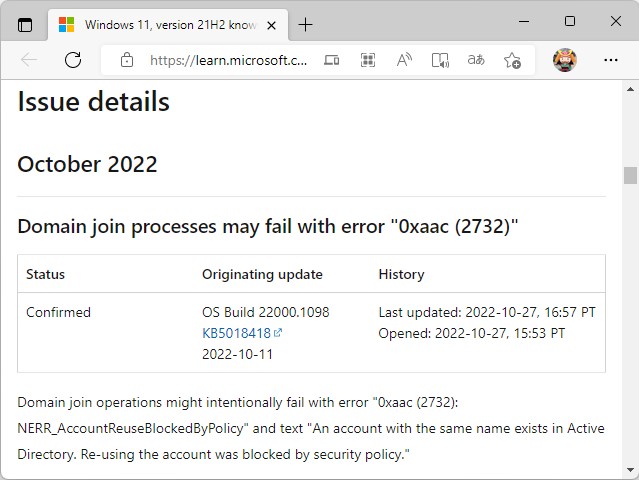Add this page to favorites
The image size is (639, 480).
tap(512, 60)
